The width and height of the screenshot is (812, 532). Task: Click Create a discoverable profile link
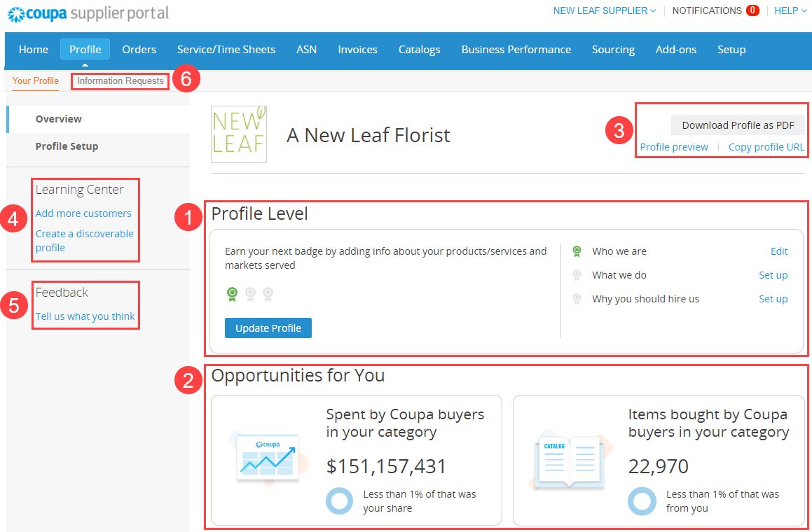click(x=84, y=240)
